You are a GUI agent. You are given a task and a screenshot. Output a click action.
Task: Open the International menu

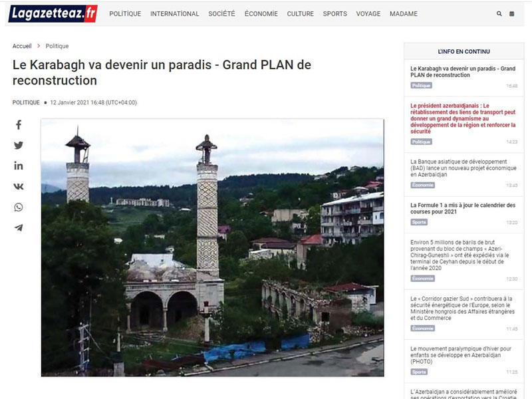175,13
